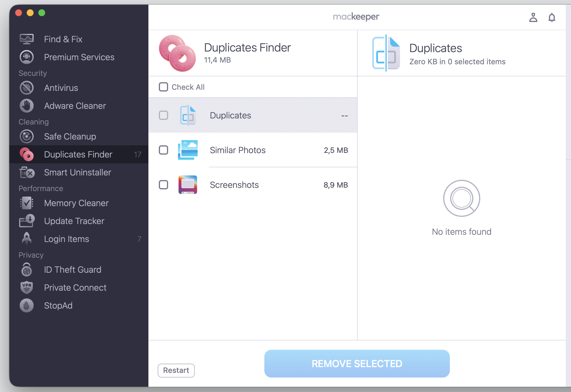Image resolution: width=571 pixels, height=392 pixels.
Task: Click the Update Tracker download icon
Action: [27, 221]
